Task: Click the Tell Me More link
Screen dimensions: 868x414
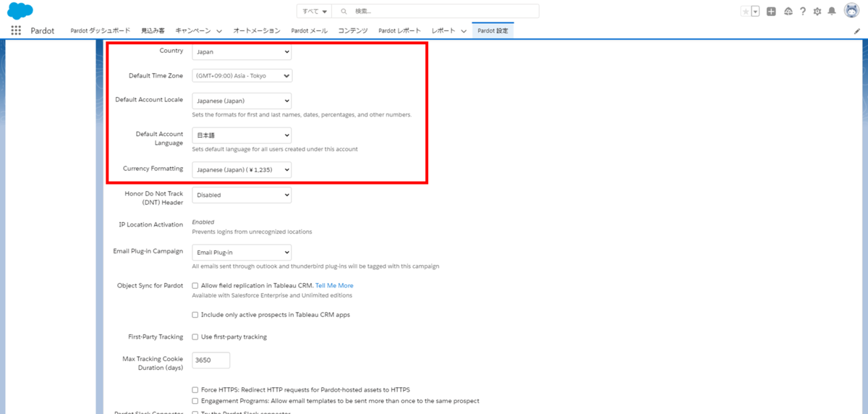Action: click(334, 286)
